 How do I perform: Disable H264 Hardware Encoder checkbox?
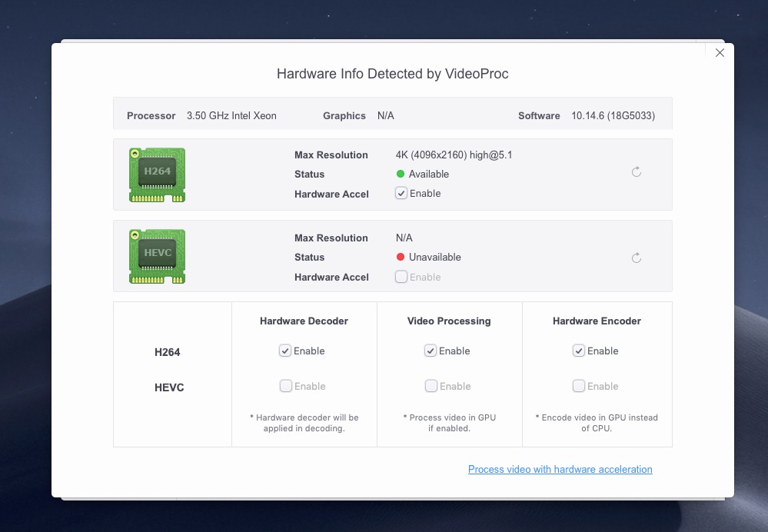(x=578, y=351)
